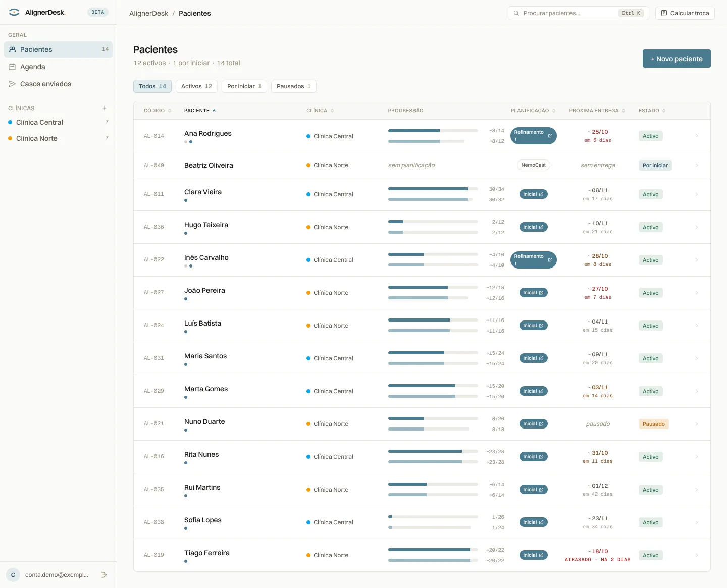Click the Novo paciente button
The height and width of the screenshot is (588, 727).
tap(677, 59)
